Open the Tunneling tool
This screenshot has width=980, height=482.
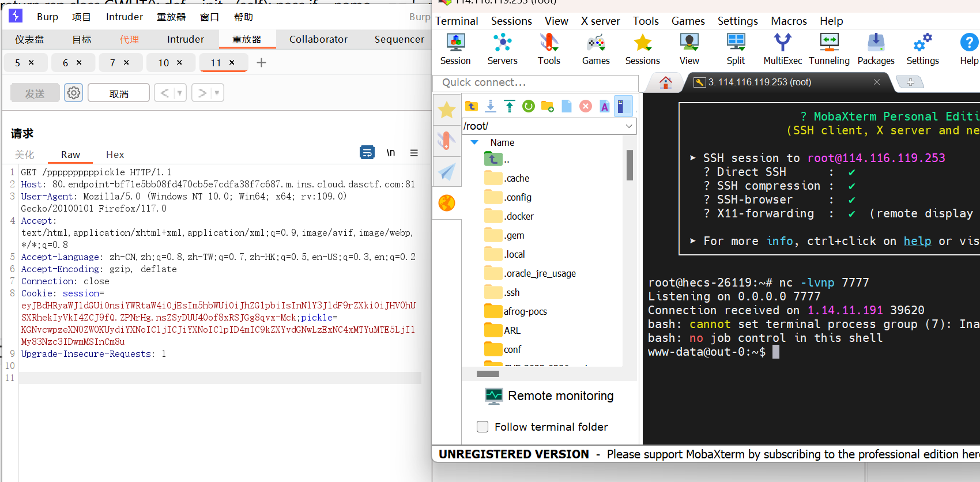click(829, 49)
